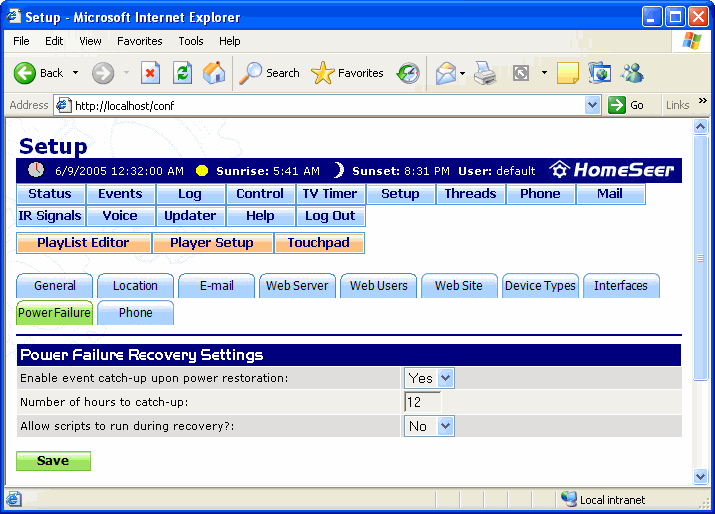The image size is (715, 514).
Task: Open the Player Setup page
Action: pos(212,243)
